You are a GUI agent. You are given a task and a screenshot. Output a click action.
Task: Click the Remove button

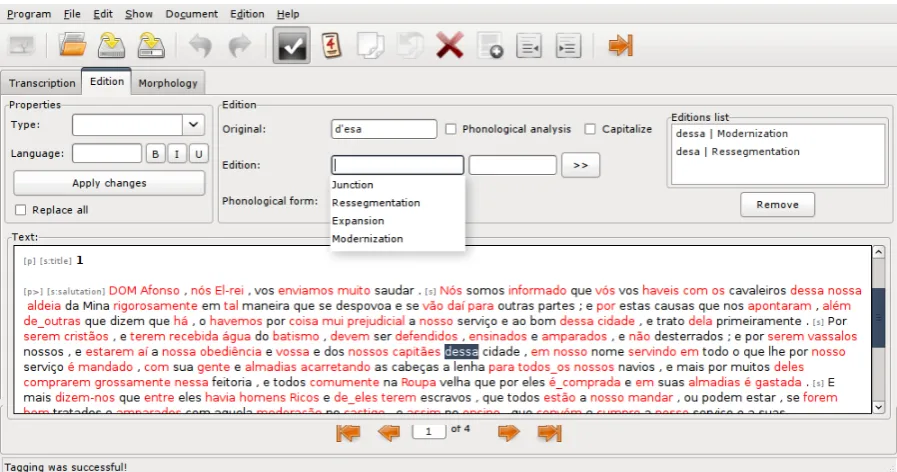(x=777, y=204)
